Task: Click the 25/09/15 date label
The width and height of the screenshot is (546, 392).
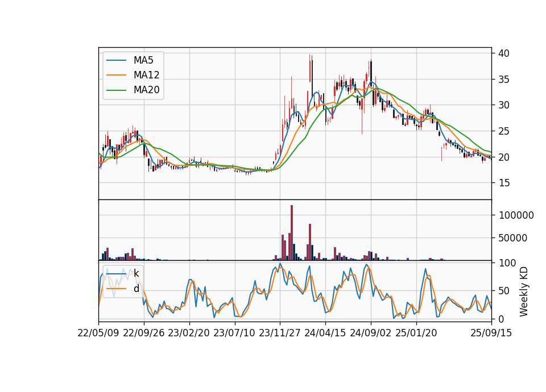Action: (491, 333)
